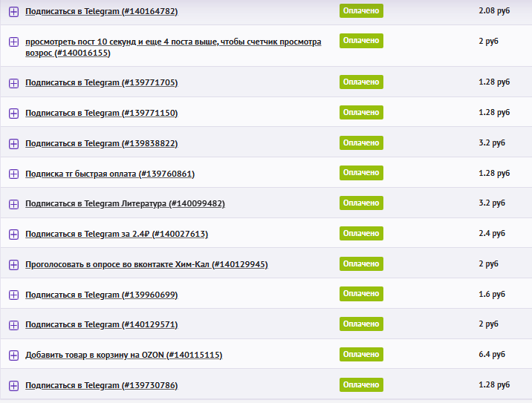Open Добавить товар в корзину на OZON link
The width and height of the screenshot is (532, 403).
(x=123, y=356)
